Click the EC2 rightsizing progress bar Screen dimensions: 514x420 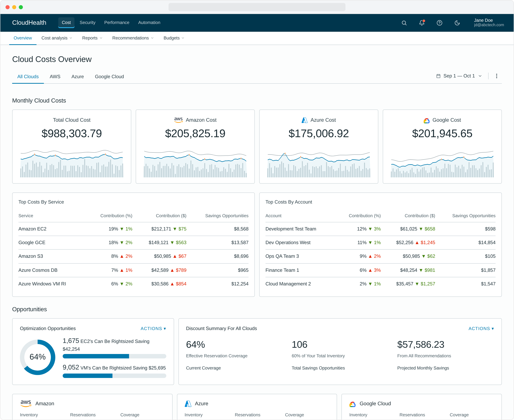[x=114, y=356]
